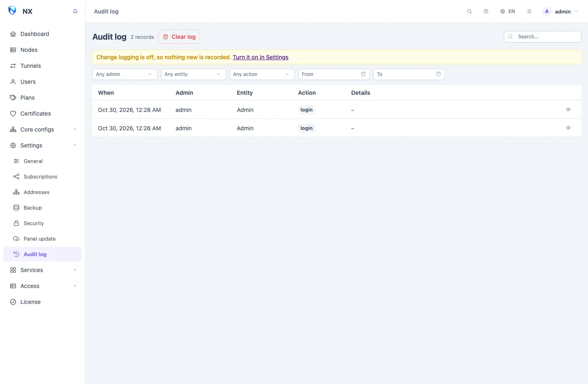View details of the 12:28 AM login entry
The image size is (588, 384).
click(568, 109)
